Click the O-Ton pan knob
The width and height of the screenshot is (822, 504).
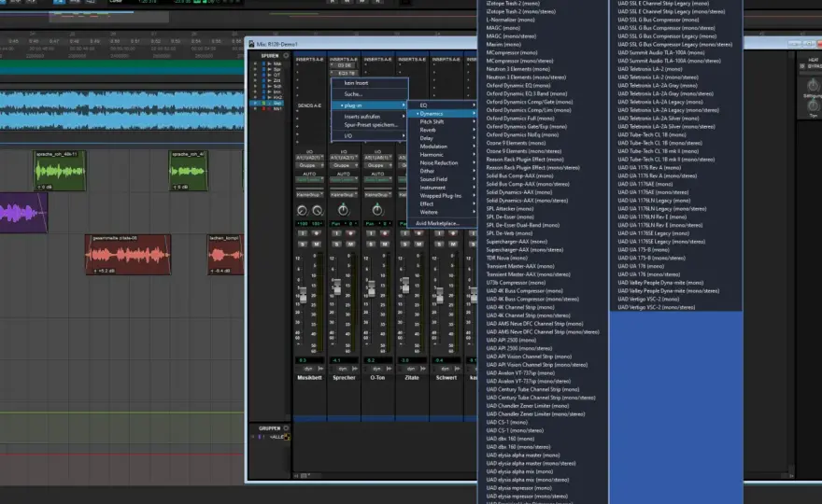click(377, 210)
